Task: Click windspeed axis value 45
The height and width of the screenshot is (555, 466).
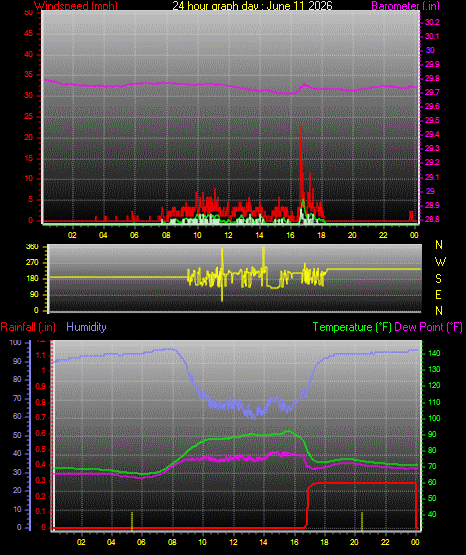Action: click(28, 34)
